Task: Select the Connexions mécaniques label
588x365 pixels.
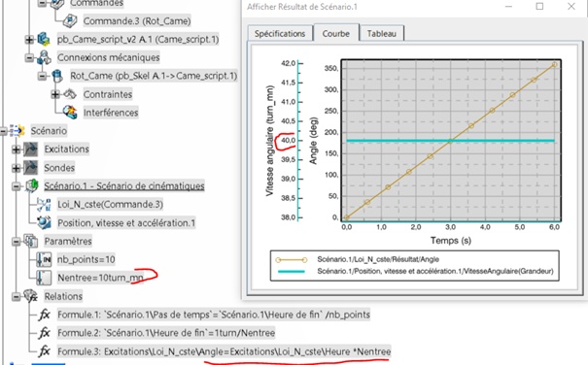Action: click(109, 57)
